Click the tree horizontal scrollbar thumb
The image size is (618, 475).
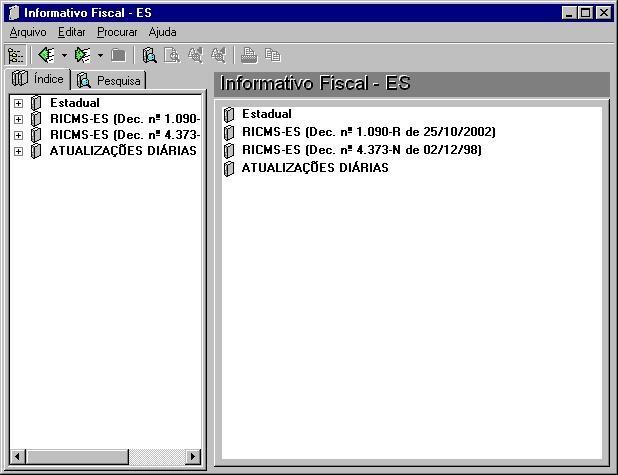(x=77, y=457)
